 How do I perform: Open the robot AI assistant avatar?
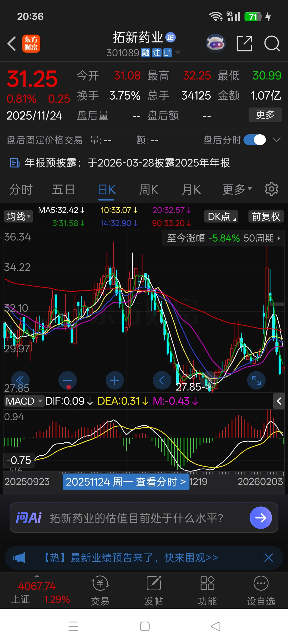coord(215,43)
